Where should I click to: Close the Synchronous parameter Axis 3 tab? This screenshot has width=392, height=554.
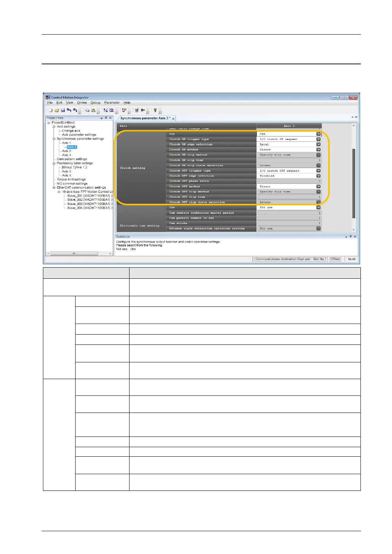173,119
